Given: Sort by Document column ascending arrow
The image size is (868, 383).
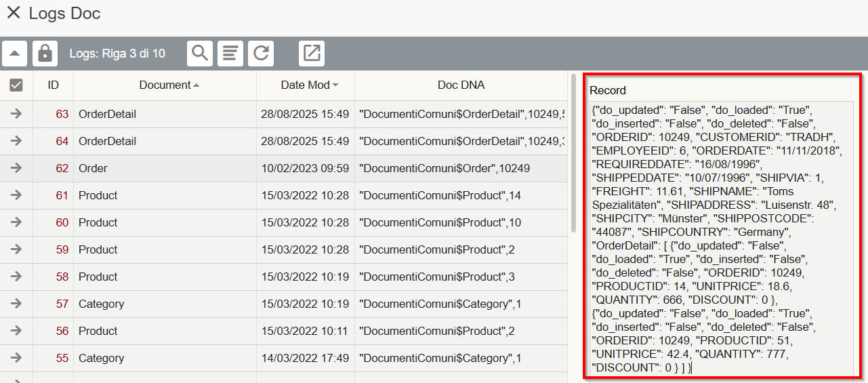Looking at the screenshot, I should [x=197, y=85].
